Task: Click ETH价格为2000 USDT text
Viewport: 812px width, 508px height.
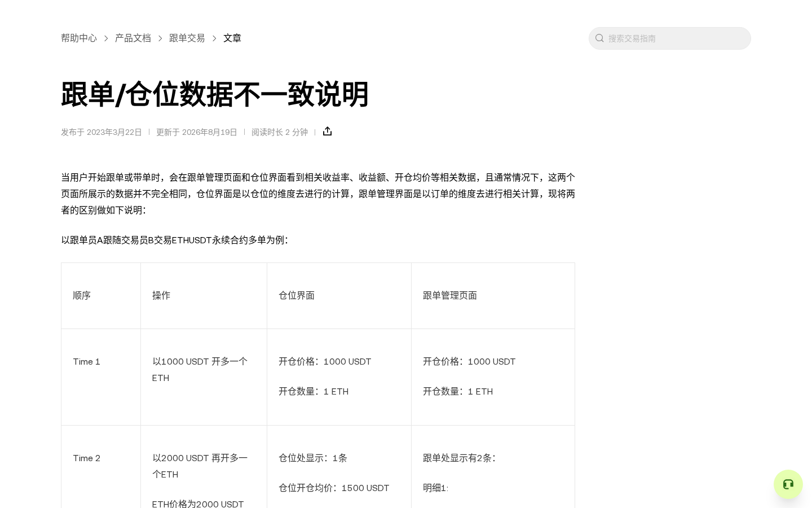Action: tap(198, 504)
